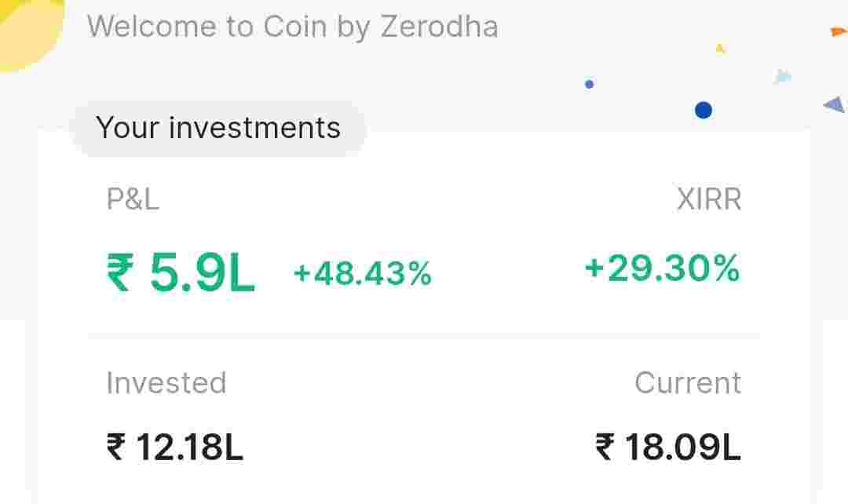Click the light blue confetti piece
The width and height of the screenshot is (848, 504).
(x=782, y=76)
